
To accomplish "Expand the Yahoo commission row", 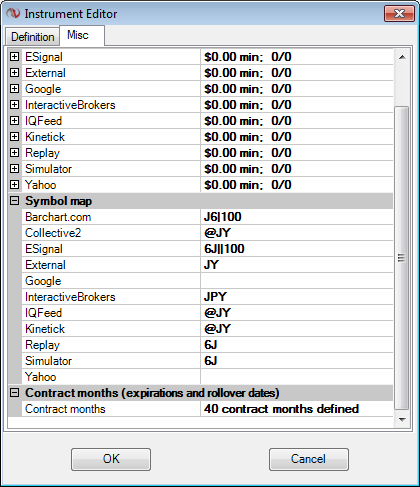I will [x=14, y=185].
